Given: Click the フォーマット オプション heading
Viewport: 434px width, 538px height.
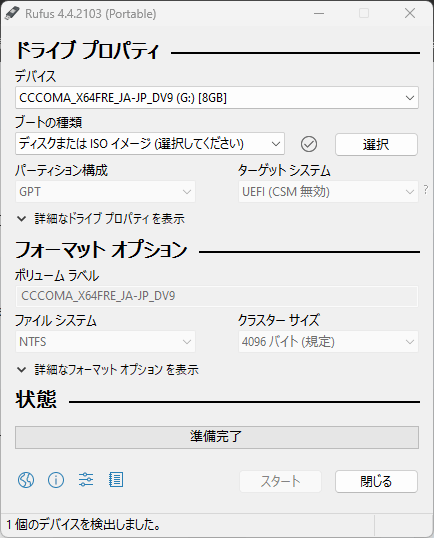Looking at the screenshot, I should click(x=101, y=249).
